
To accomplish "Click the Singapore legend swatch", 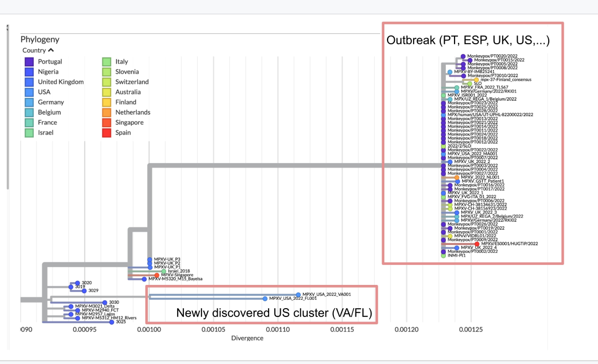I will pyautogui.click(x=107, y=122).
